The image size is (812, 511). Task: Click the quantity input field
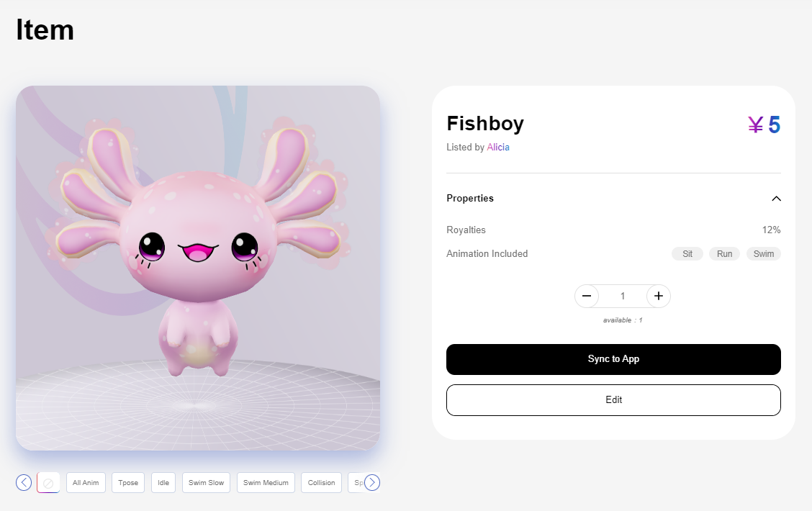tap(623, 296)
